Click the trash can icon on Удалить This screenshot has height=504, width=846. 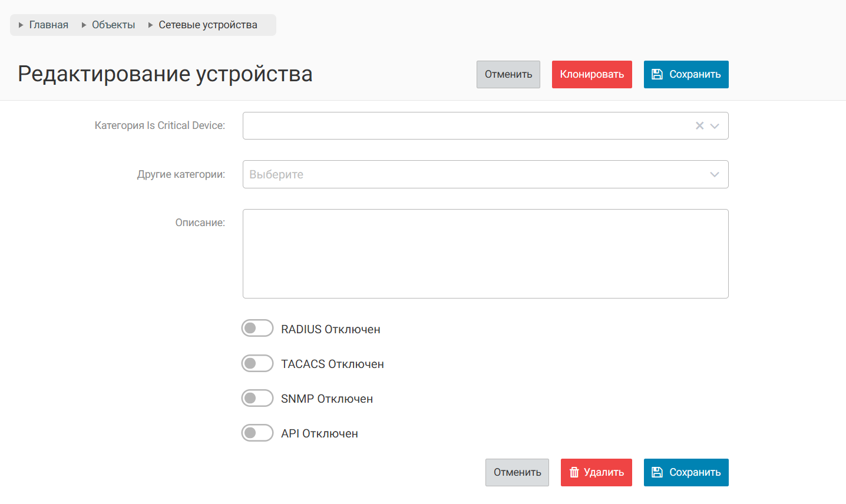pyautogui.click(x=574, y=472)
